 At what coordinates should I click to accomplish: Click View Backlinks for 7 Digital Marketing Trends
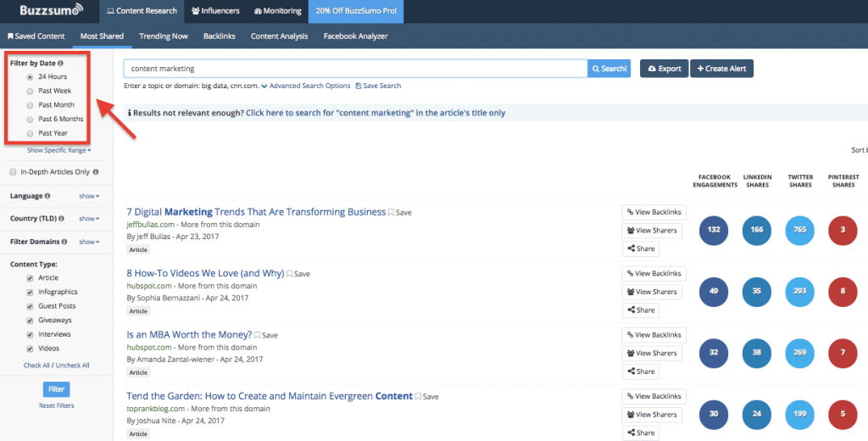click(x=654, y=212)
